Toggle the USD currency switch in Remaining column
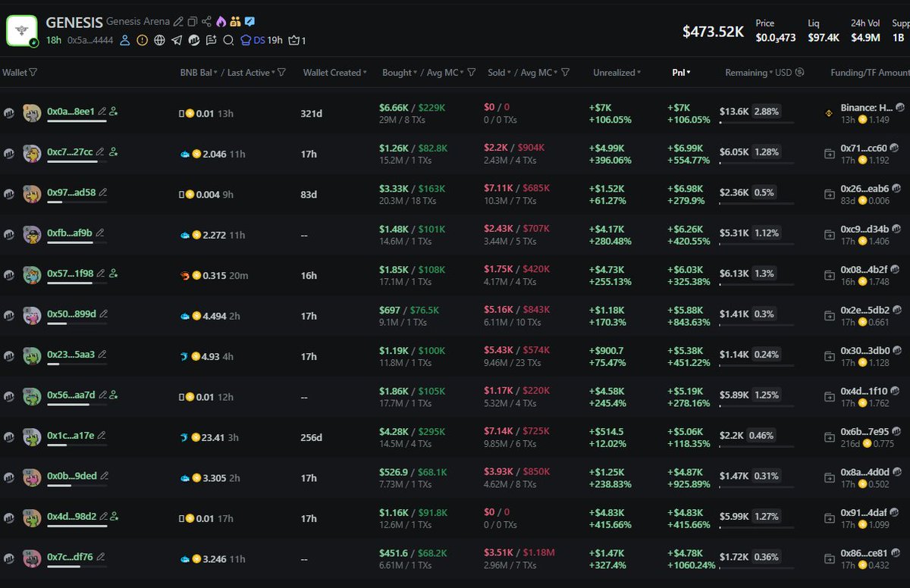The image size is (910, 588). tap(799, 73)
